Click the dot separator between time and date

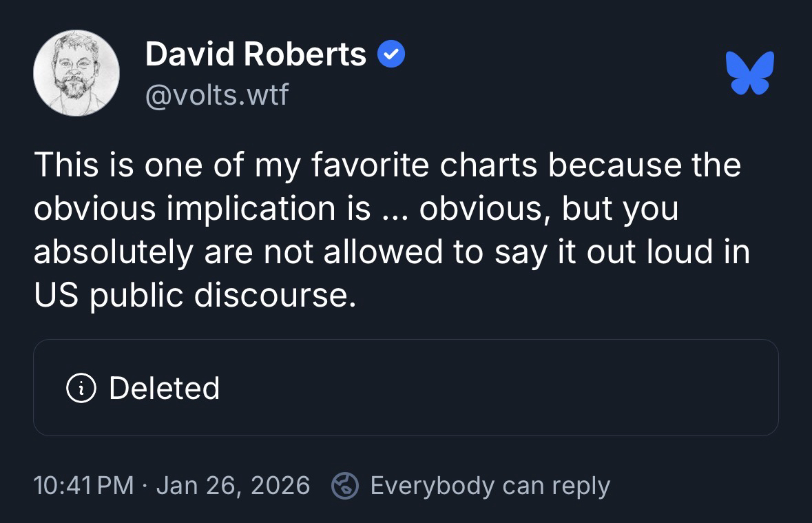tap(145, 486)
